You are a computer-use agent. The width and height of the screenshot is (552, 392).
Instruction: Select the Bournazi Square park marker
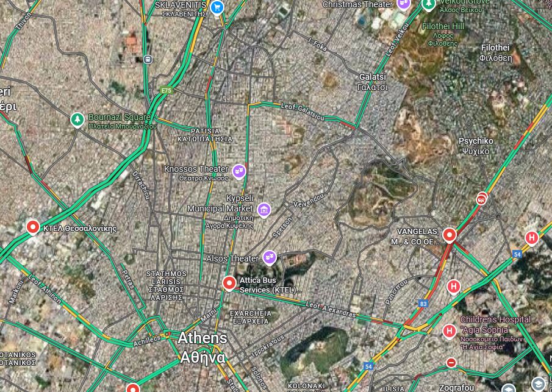click(x=77, y=119)
